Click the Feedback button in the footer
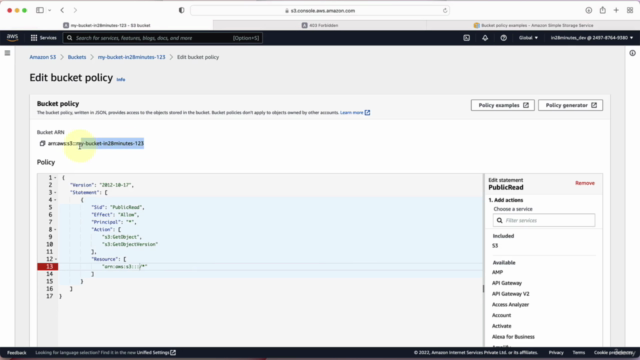 (17, 353)
